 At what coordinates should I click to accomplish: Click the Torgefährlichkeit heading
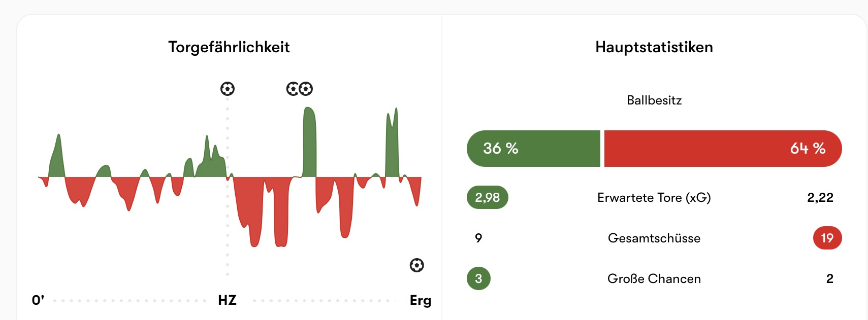[x=229, y=47]
